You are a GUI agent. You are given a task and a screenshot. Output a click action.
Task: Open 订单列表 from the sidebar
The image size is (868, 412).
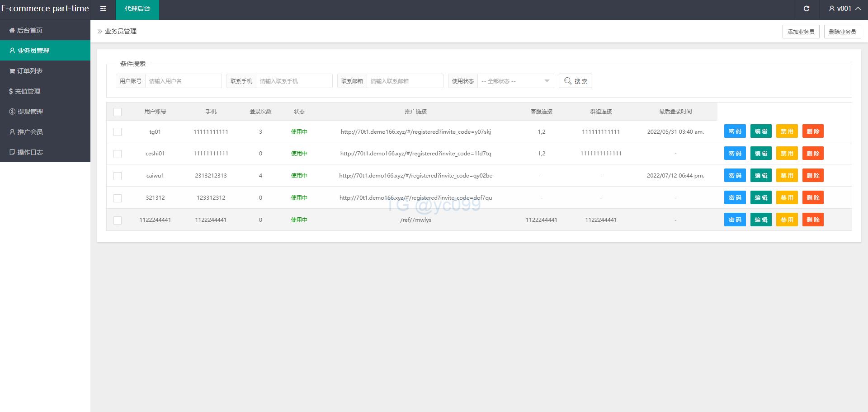pos(30,71)
